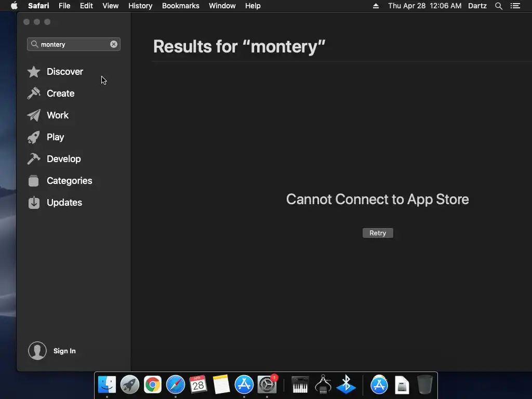Viewport: 532px width, 399px height.
Task: Click the magnifying glass in search field
Action: coord(34,44)
